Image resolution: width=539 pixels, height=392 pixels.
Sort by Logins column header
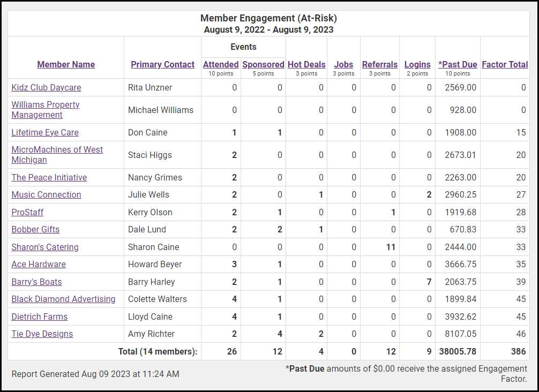417,64
